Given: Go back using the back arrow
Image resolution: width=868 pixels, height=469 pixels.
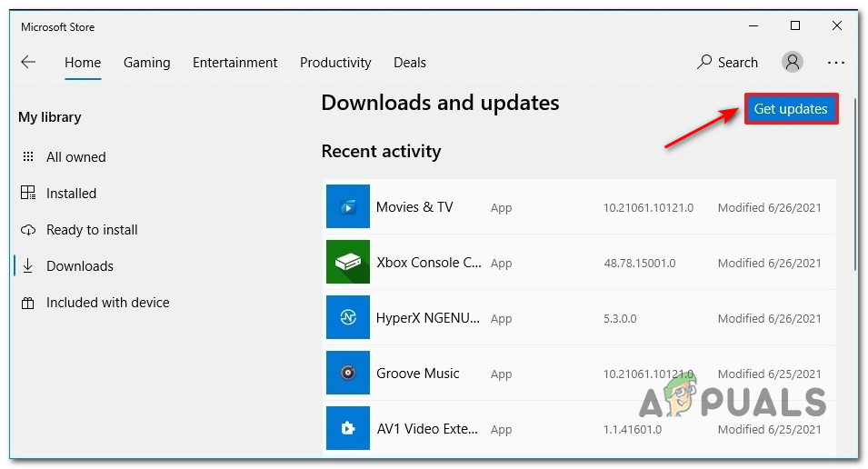Looking at the screenshot, I should [x=28, y=62].
